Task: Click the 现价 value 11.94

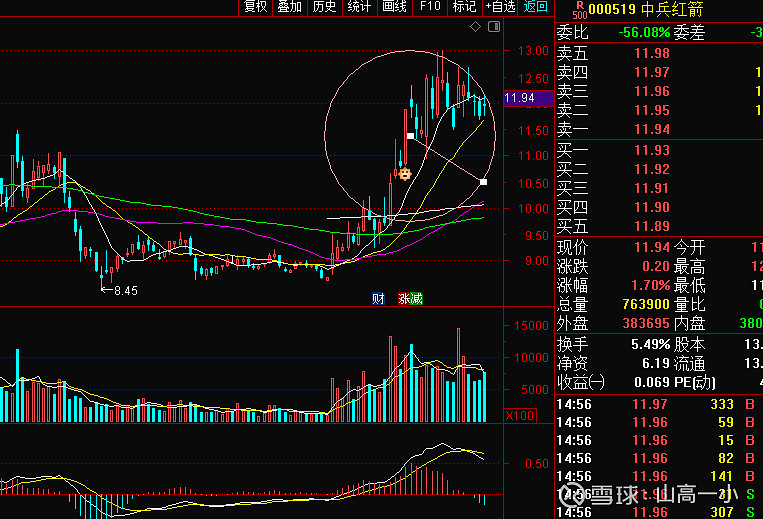Action: click(652, 248)
